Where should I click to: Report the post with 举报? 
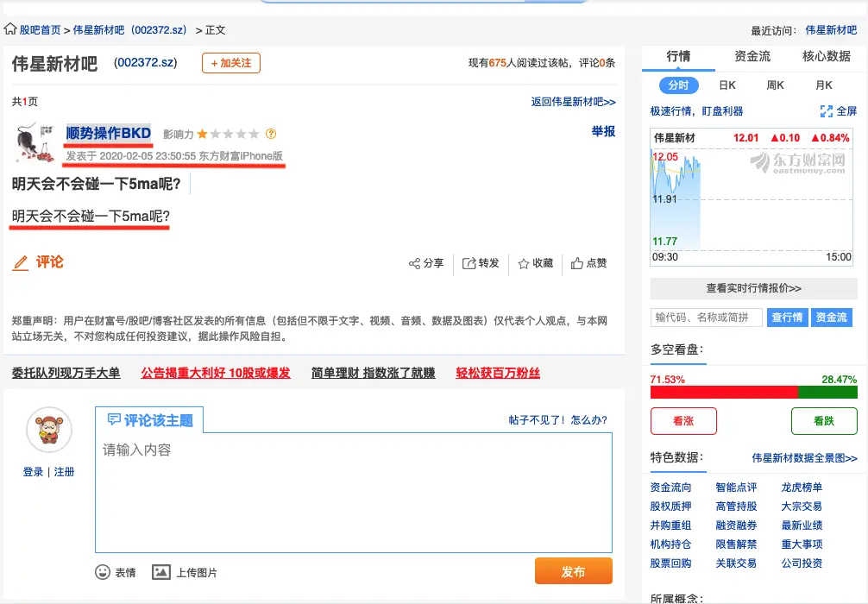603,132
